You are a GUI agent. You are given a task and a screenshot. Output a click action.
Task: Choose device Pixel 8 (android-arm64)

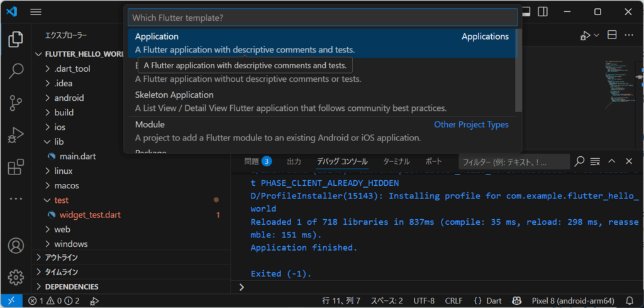click(573, 301)
